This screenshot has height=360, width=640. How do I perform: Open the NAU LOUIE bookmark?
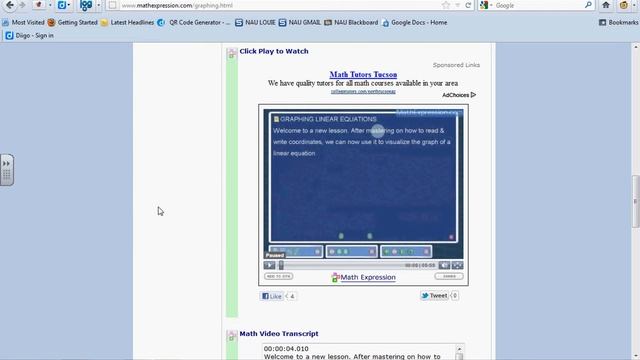tap(255, 22)
